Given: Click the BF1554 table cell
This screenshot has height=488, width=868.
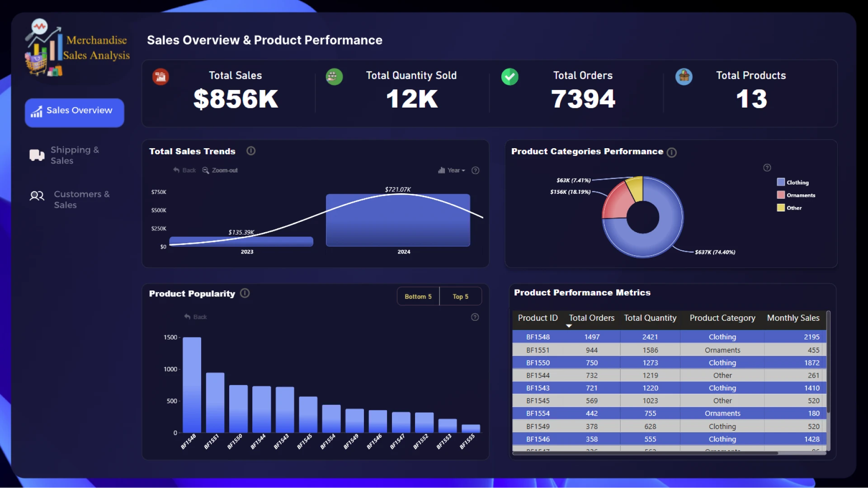Looking at the screenshot, I should tap(538, 413).
